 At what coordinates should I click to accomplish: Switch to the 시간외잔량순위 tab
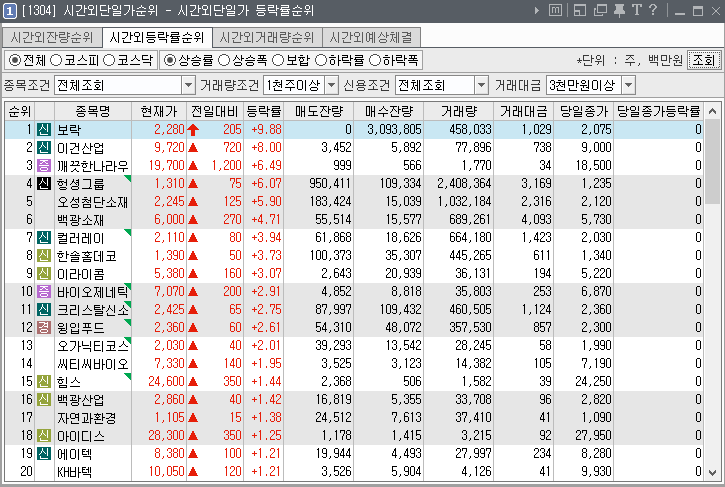[x=52, y=37]
